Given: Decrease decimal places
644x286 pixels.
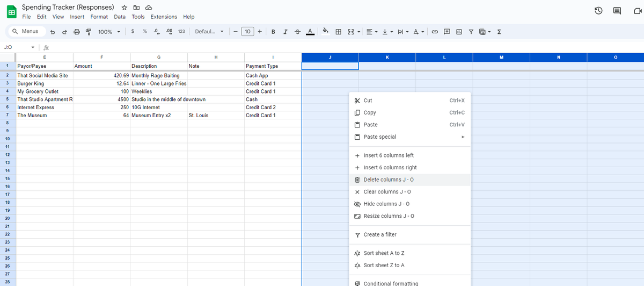Looking at the screenshot, I should tap(157, 31).
